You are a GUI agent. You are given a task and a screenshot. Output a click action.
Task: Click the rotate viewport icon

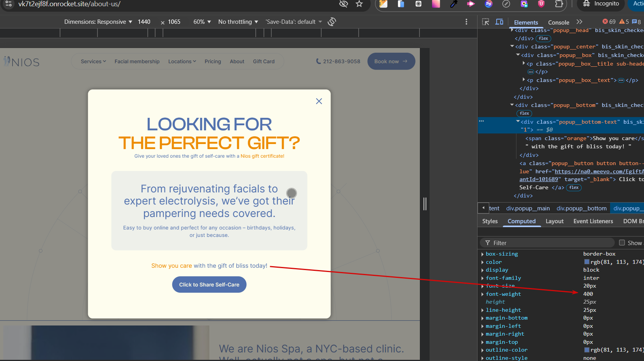click(332, 22)
